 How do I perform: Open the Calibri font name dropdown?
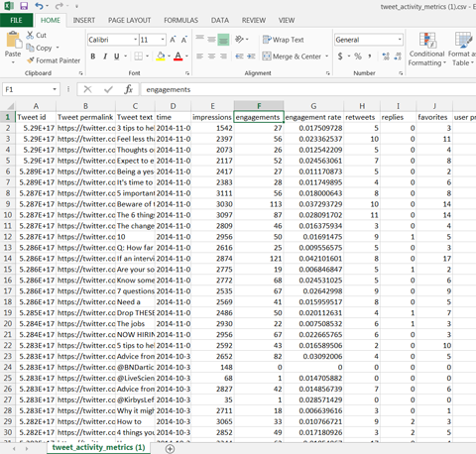click(x=136, y=40)
